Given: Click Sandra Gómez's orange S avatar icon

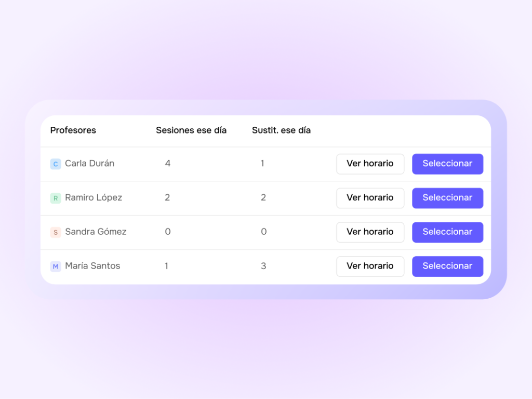Looking at the screenshot, I should click(x=56, y=232).
